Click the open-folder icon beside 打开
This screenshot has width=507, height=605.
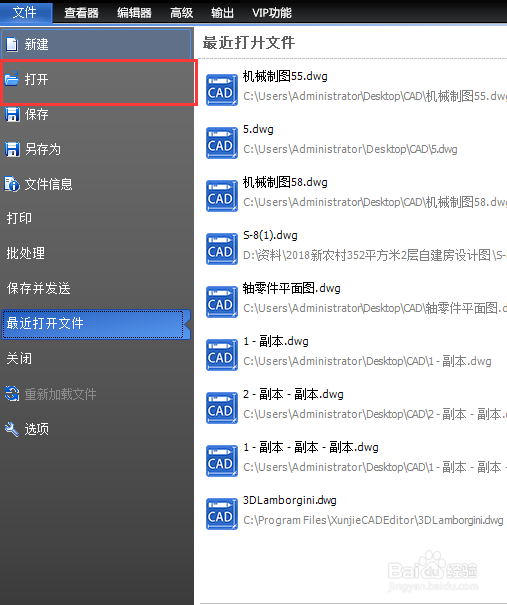tap(12, 78)
